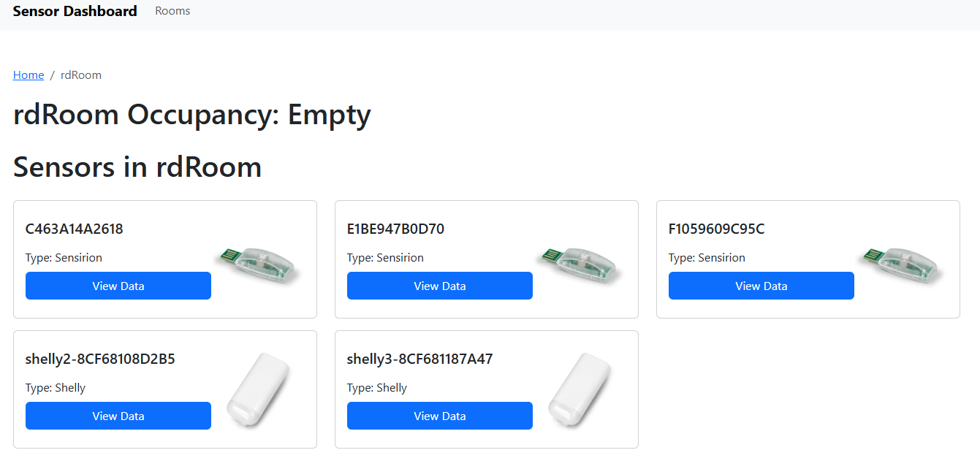The height and width of the screenshot is (461, 980).
Task: Open View Data for shelly3-8CF681187A47
Action: point(440,416)
